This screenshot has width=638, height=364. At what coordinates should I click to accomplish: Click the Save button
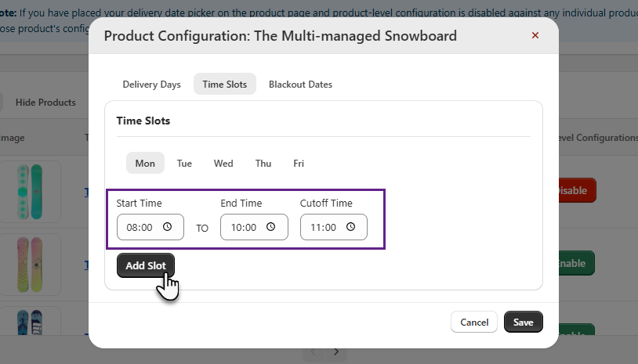click(523, 322)
